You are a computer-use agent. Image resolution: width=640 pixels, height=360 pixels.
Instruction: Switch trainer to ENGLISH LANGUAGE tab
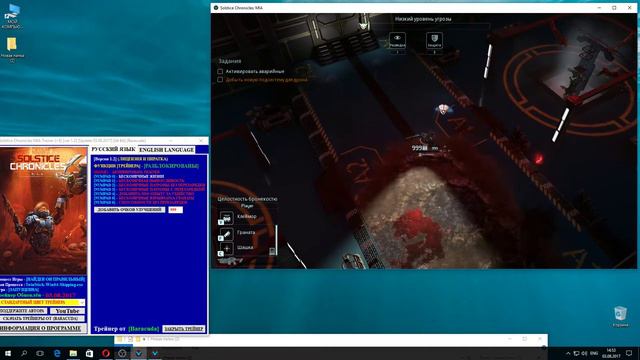tap(167, 150)
